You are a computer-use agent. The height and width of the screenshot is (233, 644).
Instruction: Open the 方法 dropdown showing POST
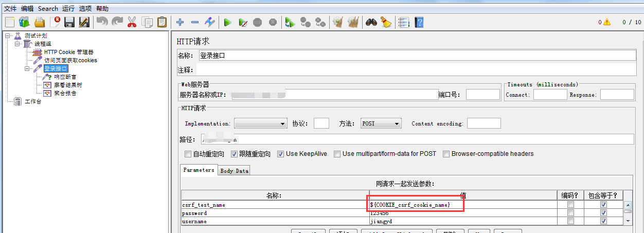(x=381, y=123)
